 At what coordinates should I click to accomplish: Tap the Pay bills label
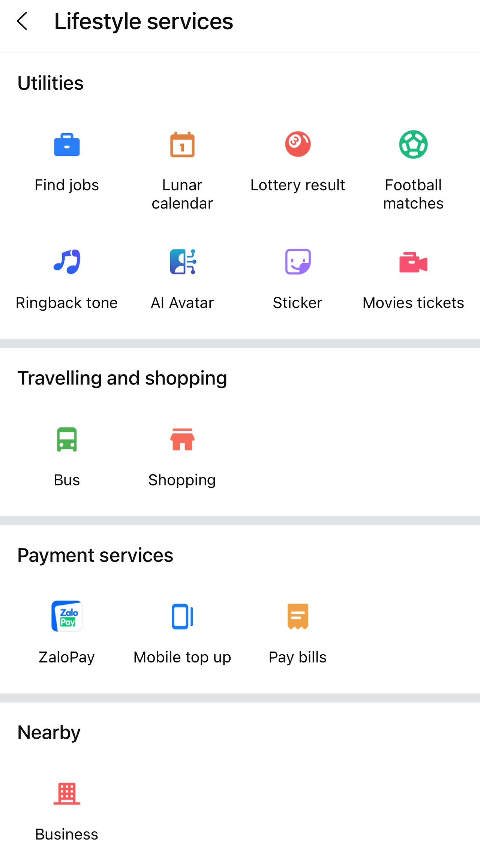pyautogui.click(x=298, y=658)
